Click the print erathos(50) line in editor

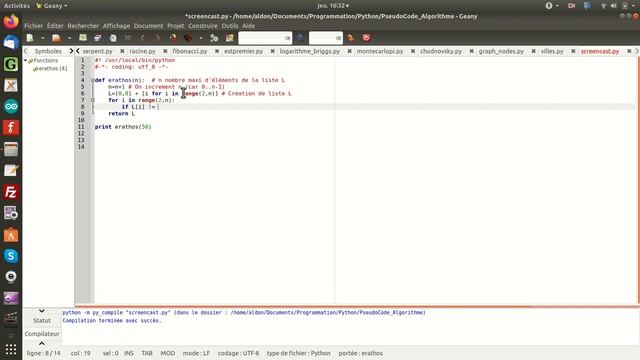click(x=123, y=127)
